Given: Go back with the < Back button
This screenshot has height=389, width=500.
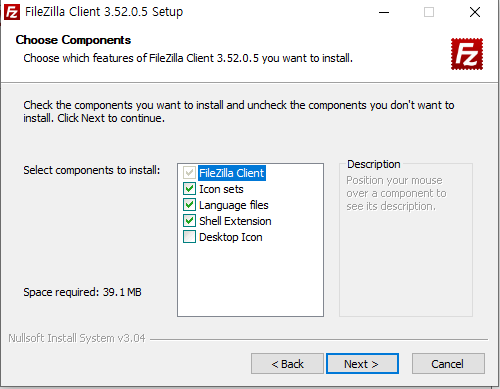Looking at the screenshot, I should pyautogui.click(x=287, y=364).
